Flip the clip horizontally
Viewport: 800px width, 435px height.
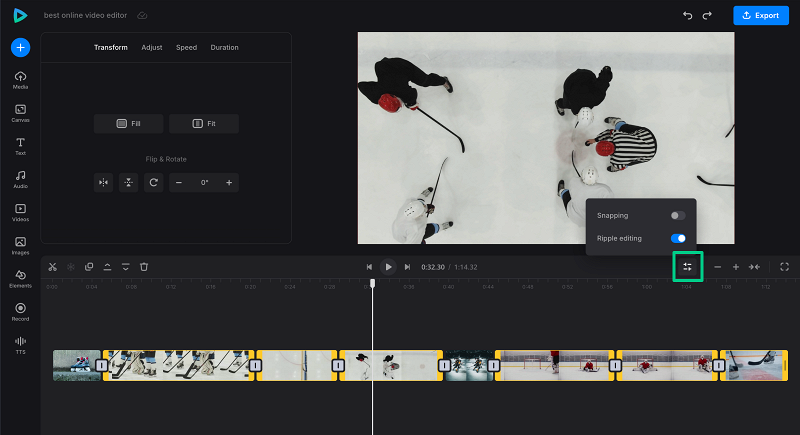coord(104,183)
